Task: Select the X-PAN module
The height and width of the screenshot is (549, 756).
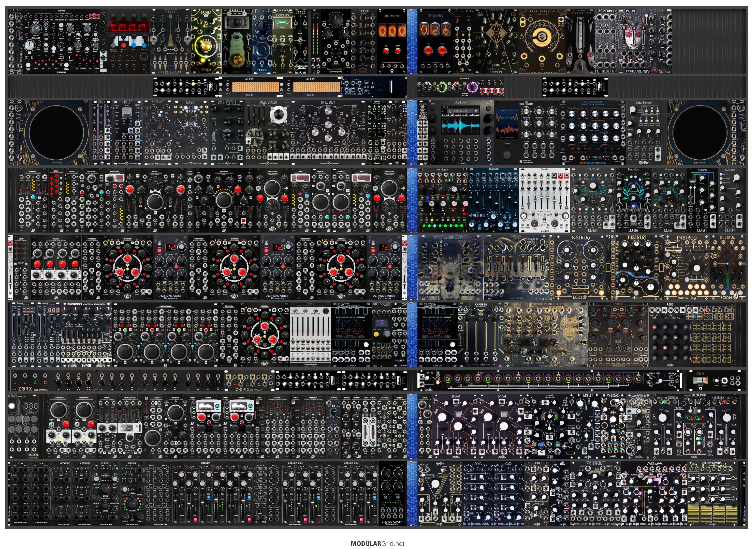Action: (537, 494)
